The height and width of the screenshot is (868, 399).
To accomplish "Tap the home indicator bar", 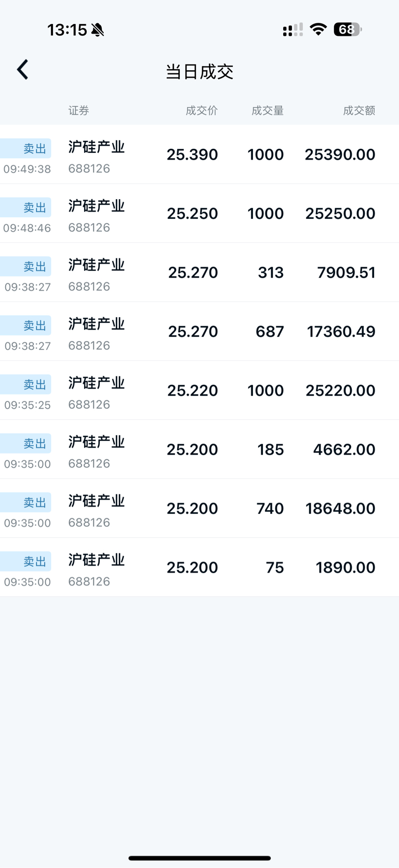I will (199, 858).
